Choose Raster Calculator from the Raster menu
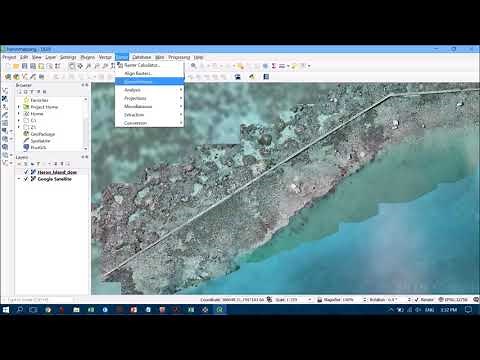The width and height of the screenshot is (480, 360). pyautogui.click(x=149, y=65)
